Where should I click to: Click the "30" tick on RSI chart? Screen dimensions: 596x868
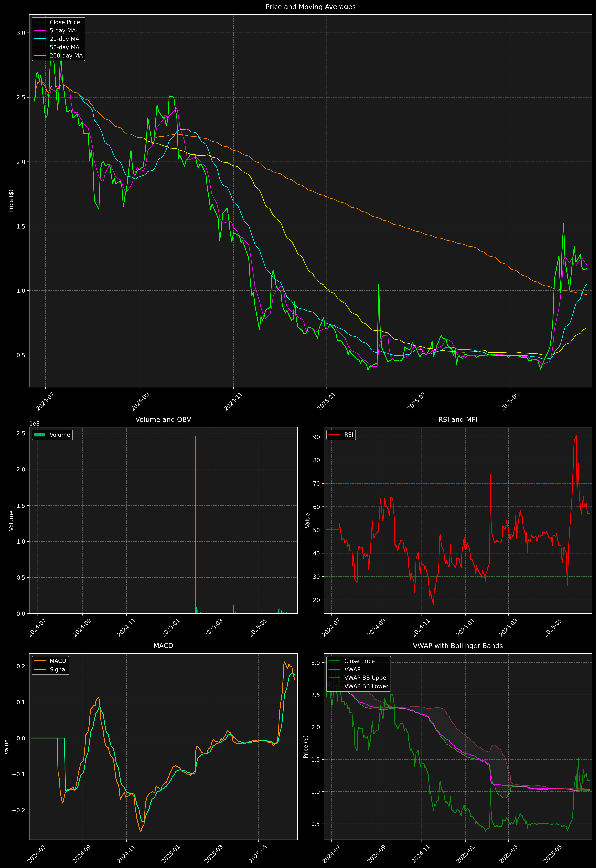(317, 577)
